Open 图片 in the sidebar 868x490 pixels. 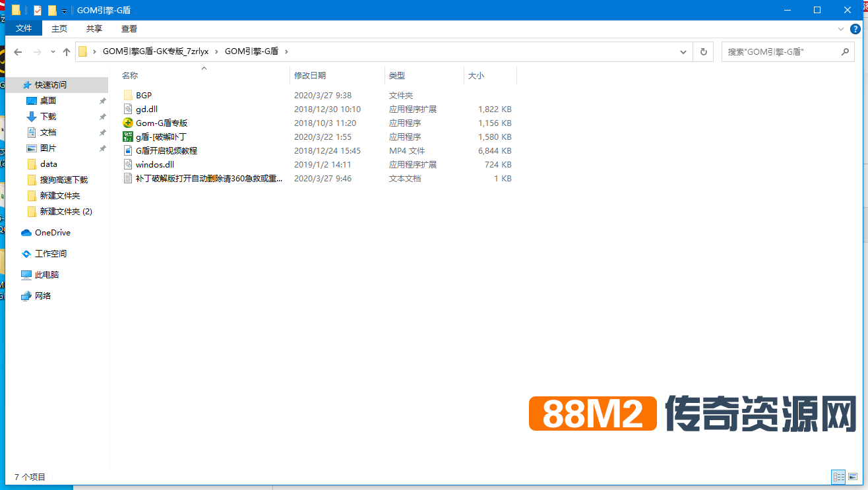[48, 148]
